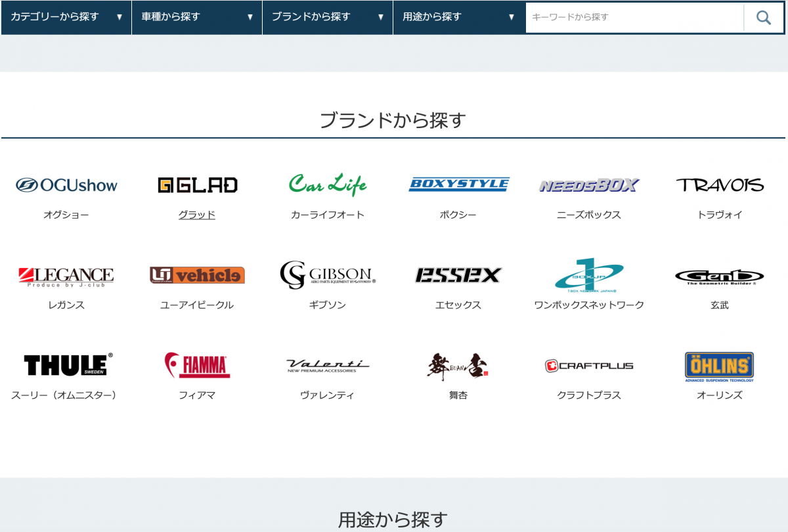
Task: Select the essex brand logo
Action: click(x=458, y=275)
